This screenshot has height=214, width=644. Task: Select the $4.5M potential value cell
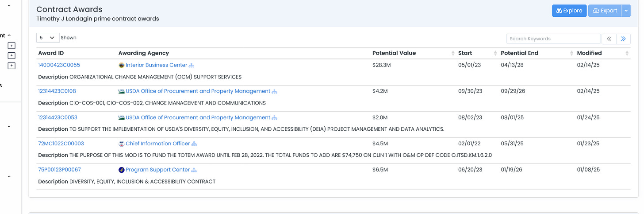pos(380,144)
